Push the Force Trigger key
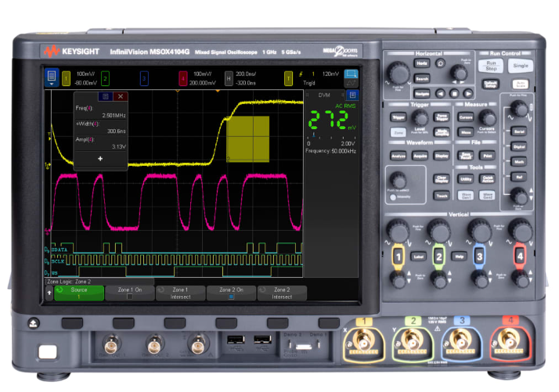 point(442,117)
